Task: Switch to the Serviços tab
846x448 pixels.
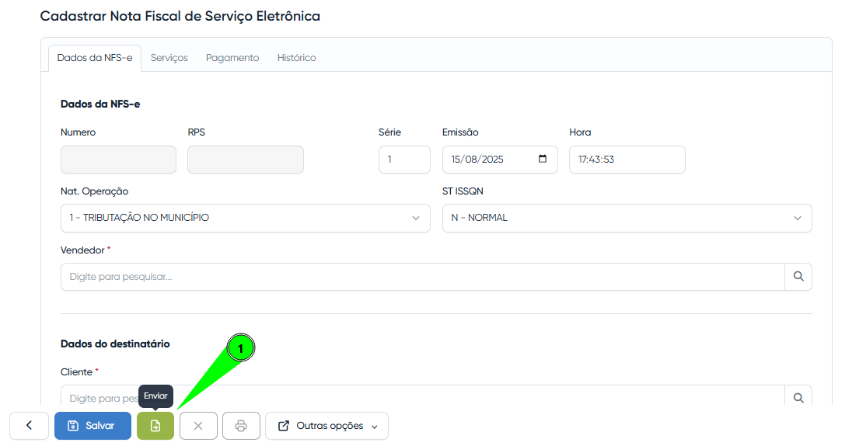Action: (x=169, y=58)
